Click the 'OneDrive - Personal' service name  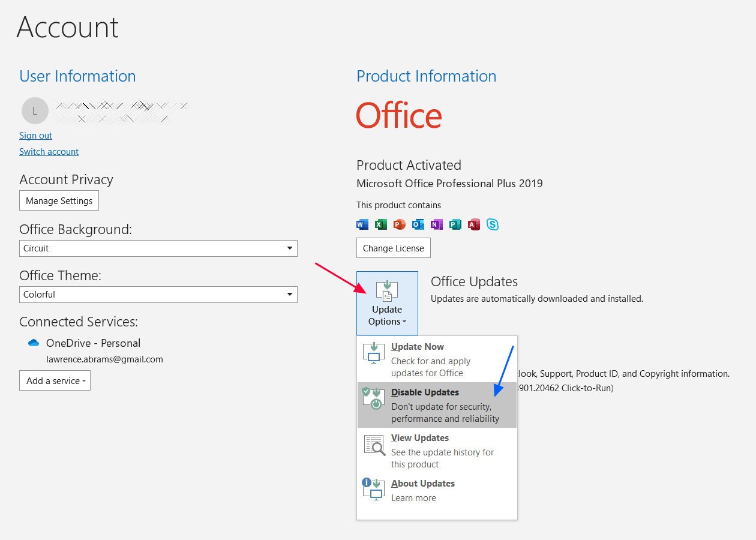coord(93,343)
